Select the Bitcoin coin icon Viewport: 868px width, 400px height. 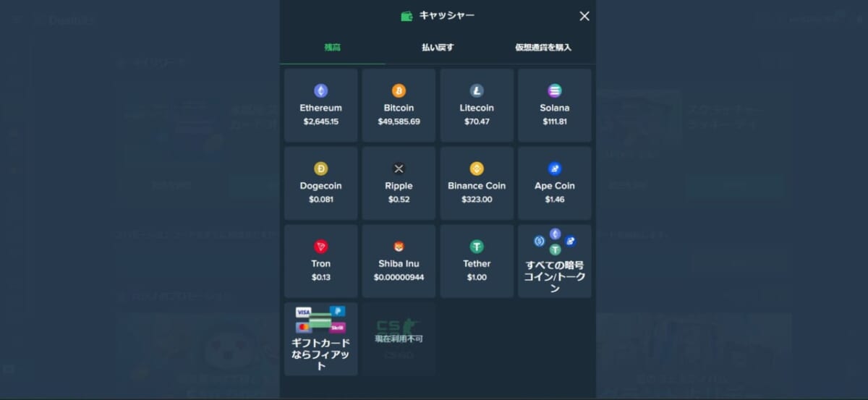[x=399, y=90]
